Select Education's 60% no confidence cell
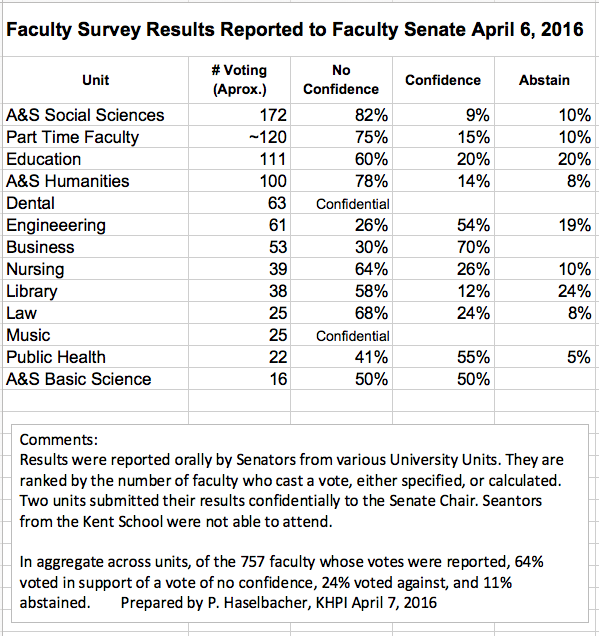This screenshot has height=636, width=599. pos(341,159)
